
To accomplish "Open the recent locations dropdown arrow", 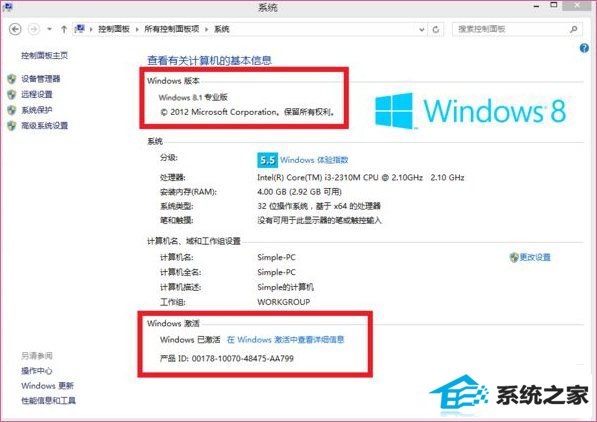I will 49,29.
